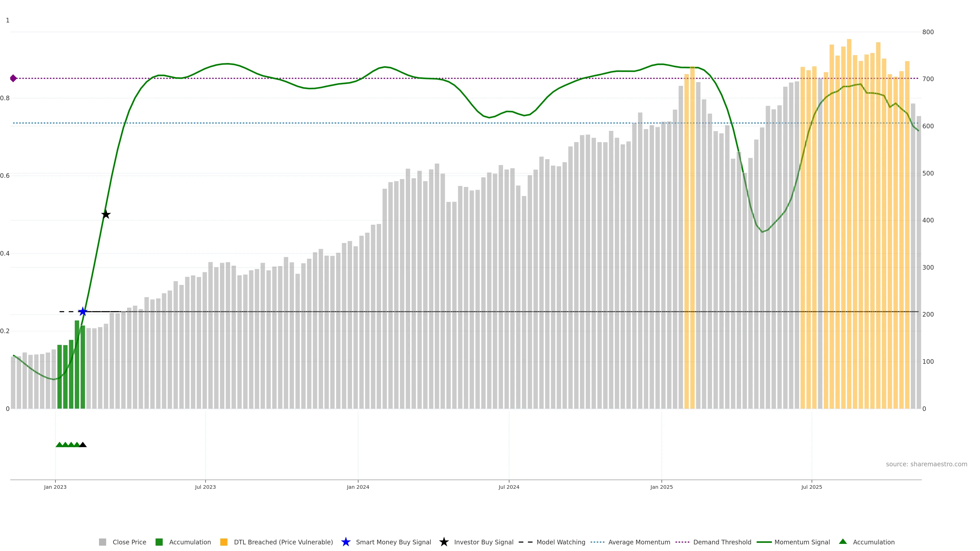Screen dimensions: 980x551
Task: Click the orange DTL Breached legend swatch
Action: 224,542
